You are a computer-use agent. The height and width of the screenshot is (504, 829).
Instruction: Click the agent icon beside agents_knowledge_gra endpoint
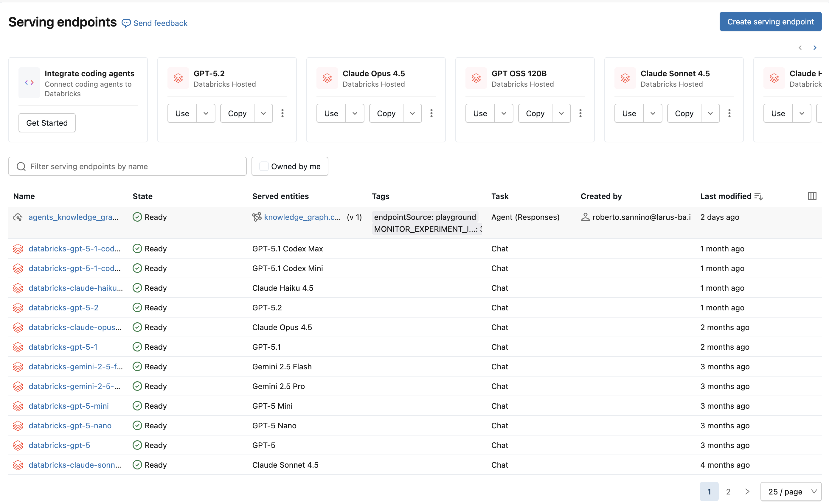point(18,217)
